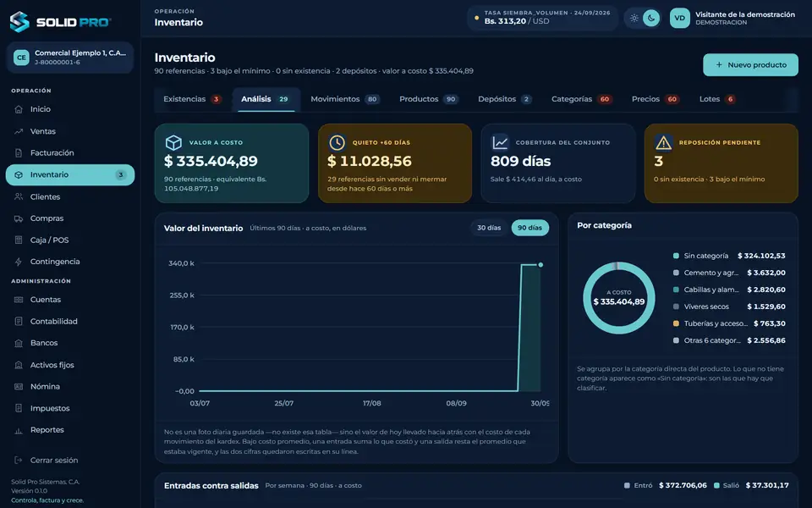The image size is (812, 508).
Task: Open Facturación from the sidebar
Action: [x=70, y=153]
